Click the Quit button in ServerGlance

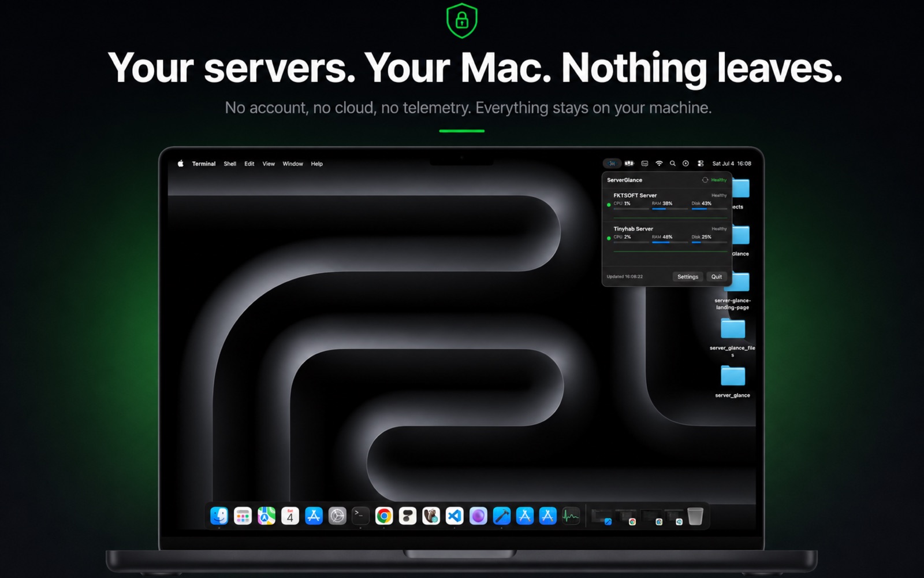[x=717, y=277]
